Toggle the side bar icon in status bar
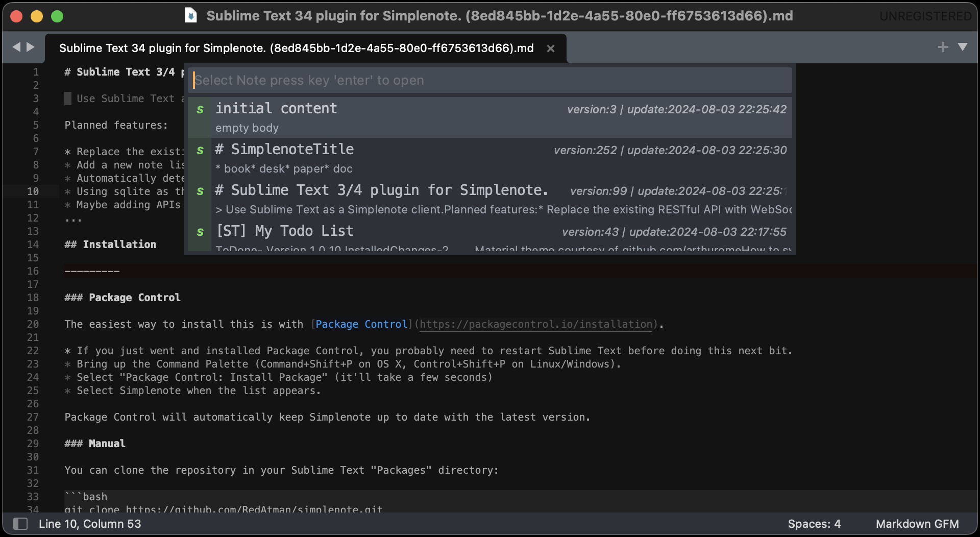The width and height of the screenshot is (980, 537). point(20,524)
